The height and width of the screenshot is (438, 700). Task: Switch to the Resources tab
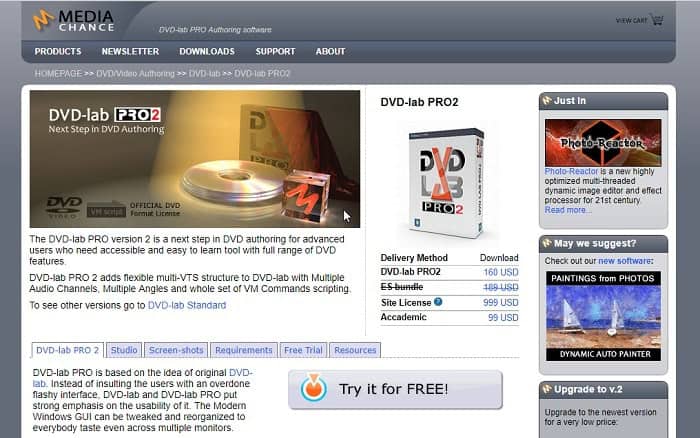pos(355,350)
